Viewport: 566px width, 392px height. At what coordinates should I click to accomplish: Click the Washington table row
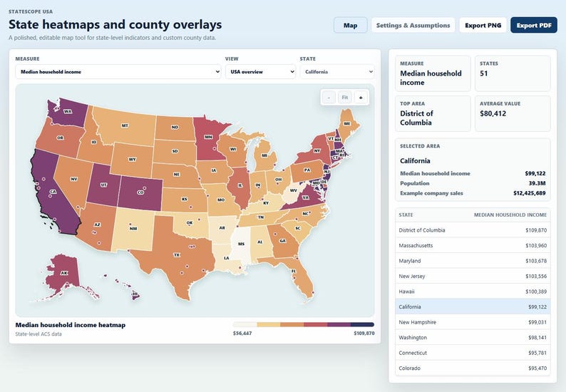[473, 338]
